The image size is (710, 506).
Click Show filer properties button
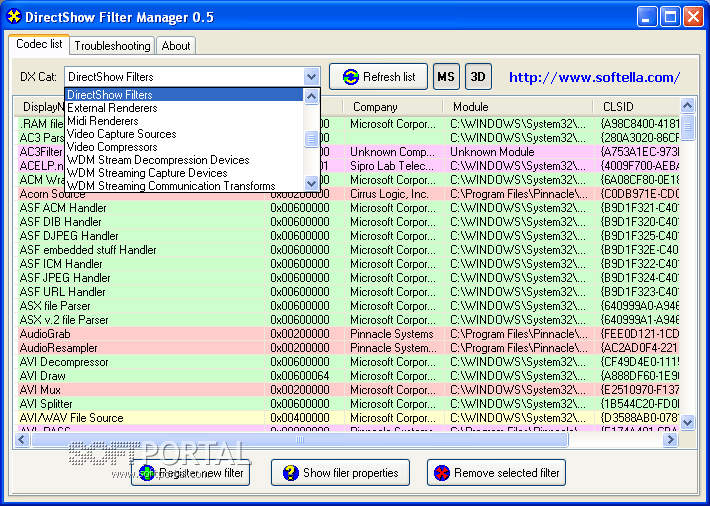point(341,472)
